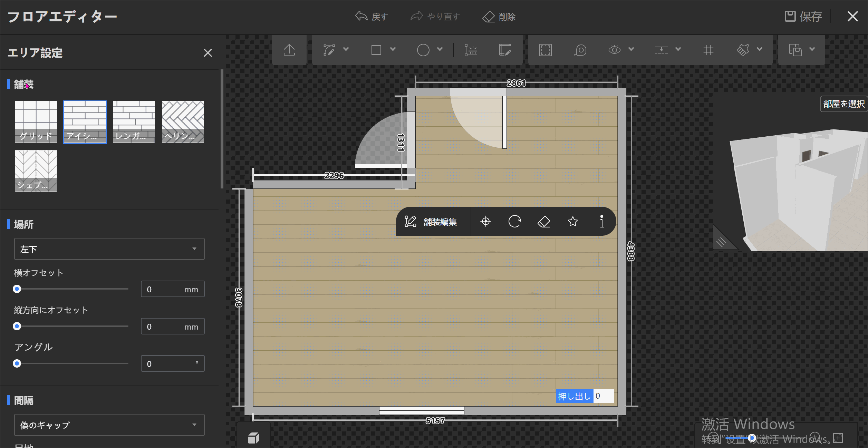Click the 1311 vertical dimension label

(x=401, y=143)
